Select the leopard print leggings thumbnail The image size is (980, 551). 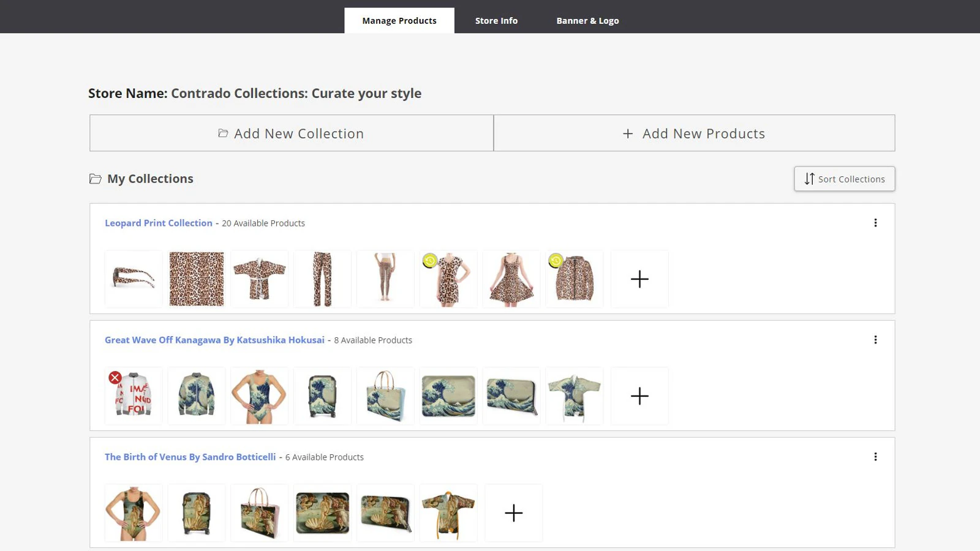[386, 279]
